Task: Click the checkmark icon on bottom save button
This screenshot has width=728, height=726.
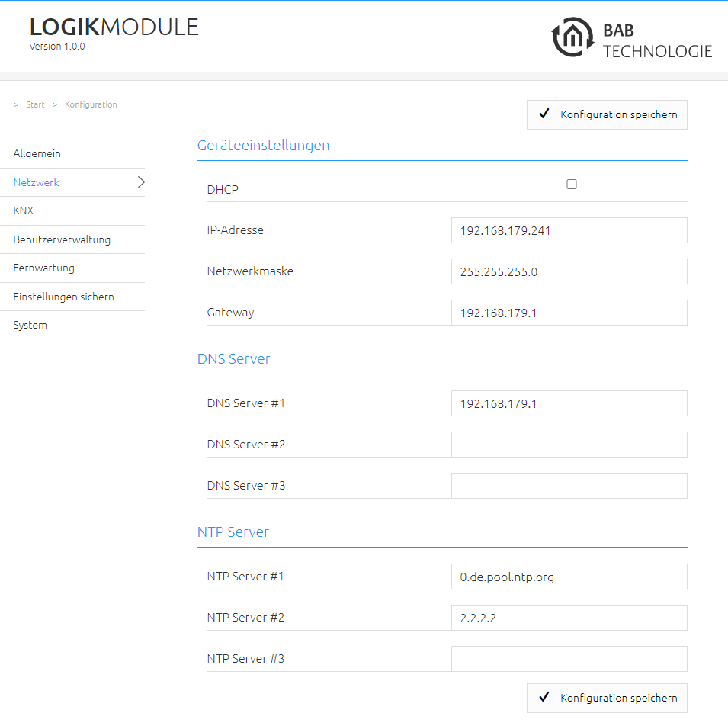Action: 544,697
